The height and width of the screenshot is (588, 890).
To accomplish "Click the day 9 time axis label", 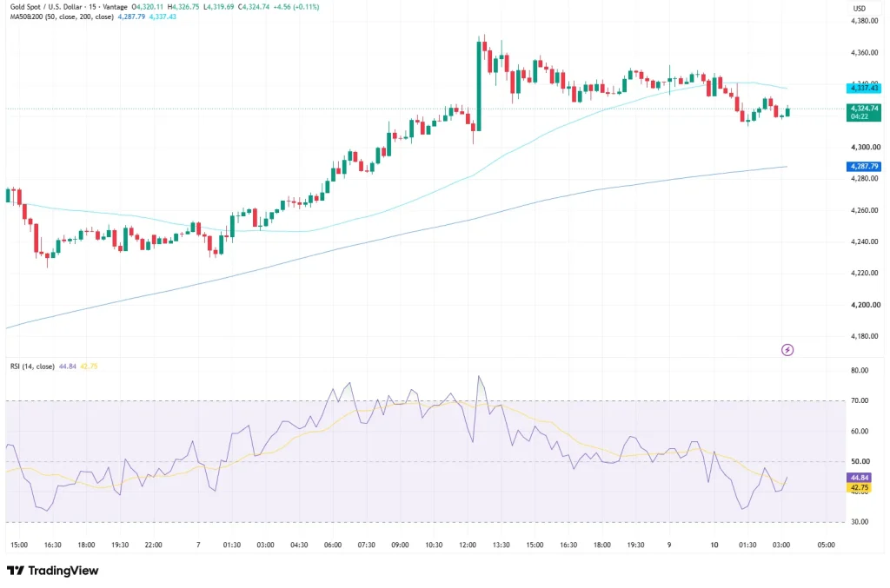I will pos(669,545).
